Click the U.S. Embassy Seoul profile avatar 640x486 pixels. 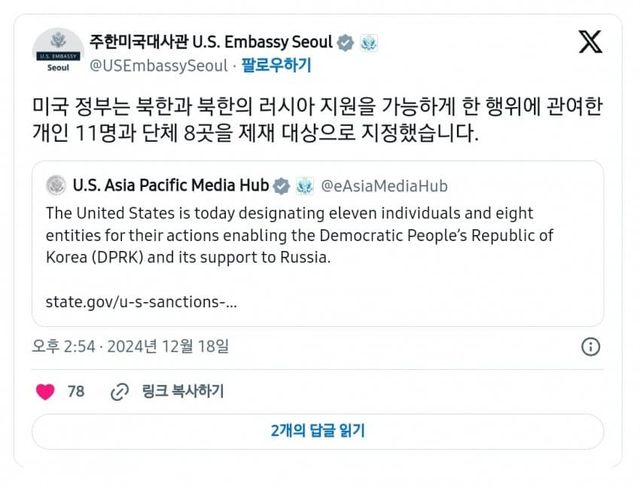[58, 48]
